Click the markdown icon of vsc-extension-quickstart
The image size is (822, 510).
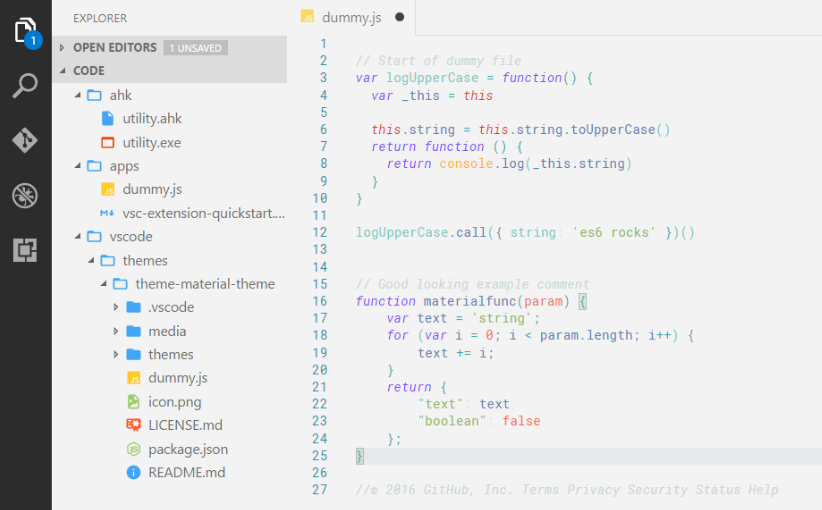point(107,213)
